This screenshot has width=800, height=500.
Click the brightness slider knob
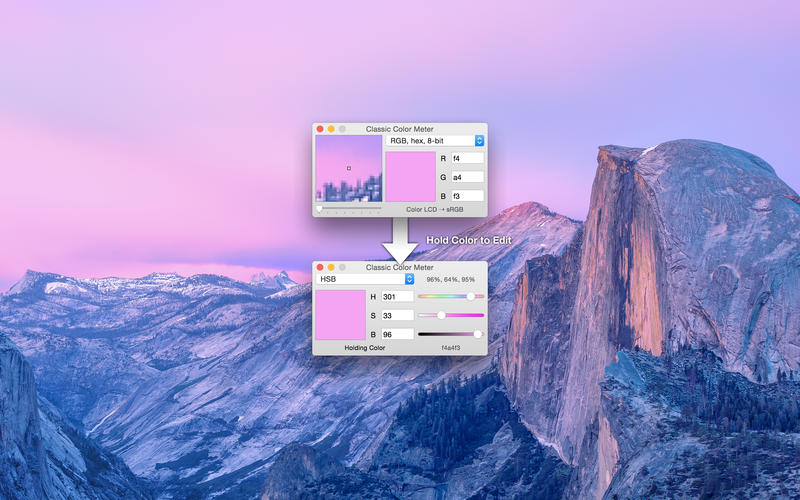478,334
